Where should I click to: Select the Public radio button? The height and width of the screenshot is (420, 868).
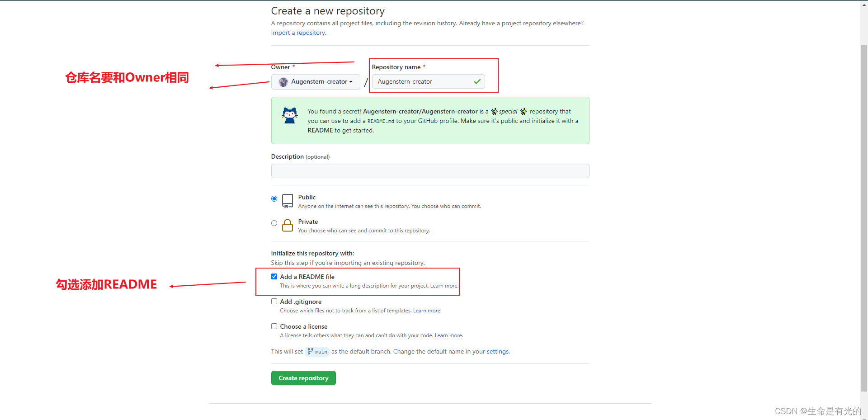(x=274, y=198)
